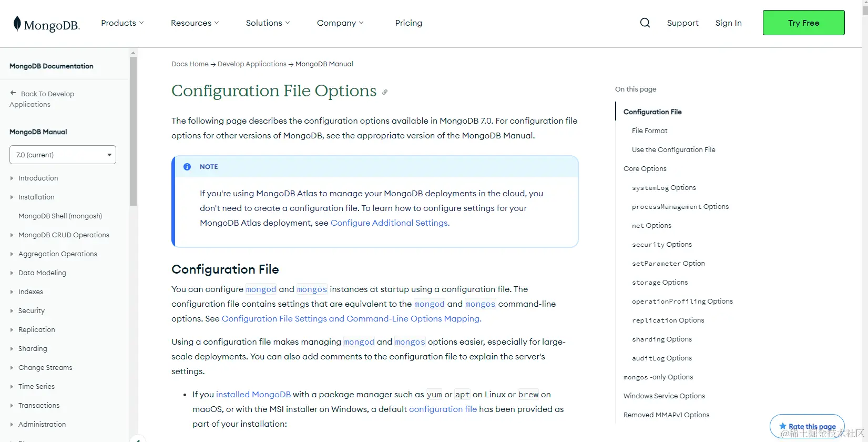Expand the Introduction tree item

[x=38, y=178]
